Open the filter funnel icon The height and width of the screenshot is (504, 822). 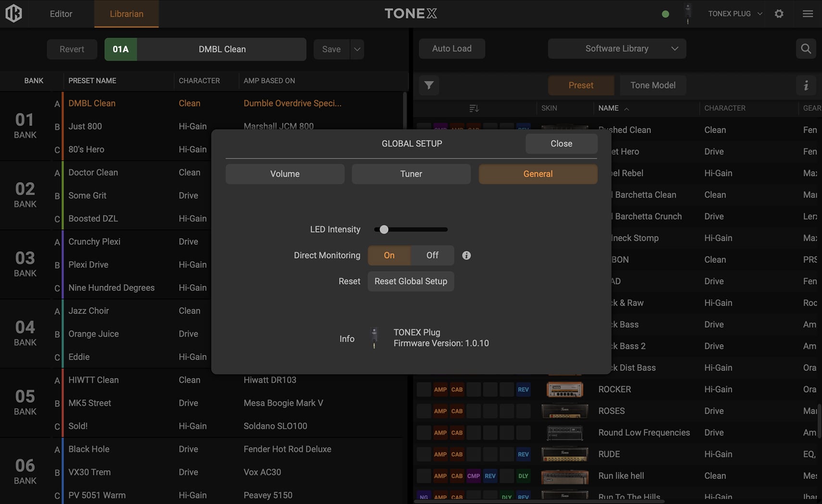pos(429,85)
